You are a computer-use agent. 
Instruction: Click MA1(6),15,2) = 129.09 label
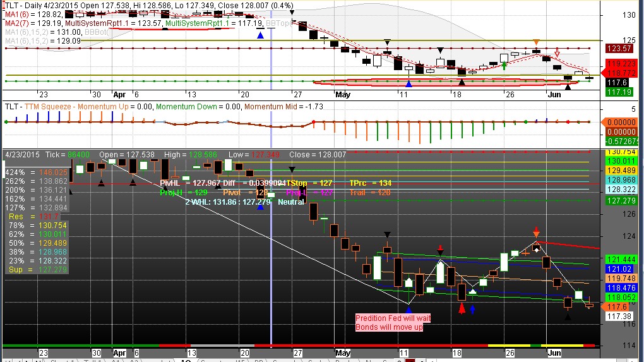point(43,41)
